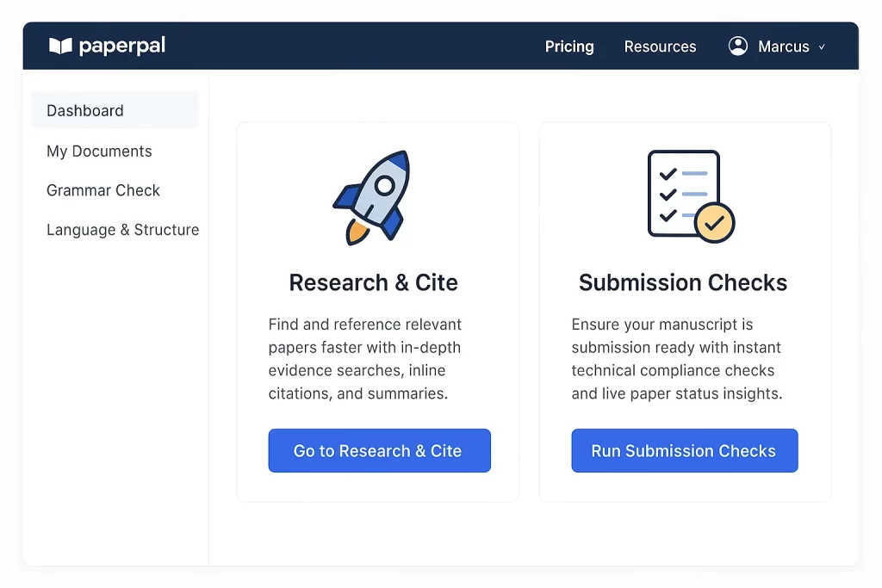The image size is (882, 588).
Task: Click the orange checkmark badge icon
Action: 714,223
